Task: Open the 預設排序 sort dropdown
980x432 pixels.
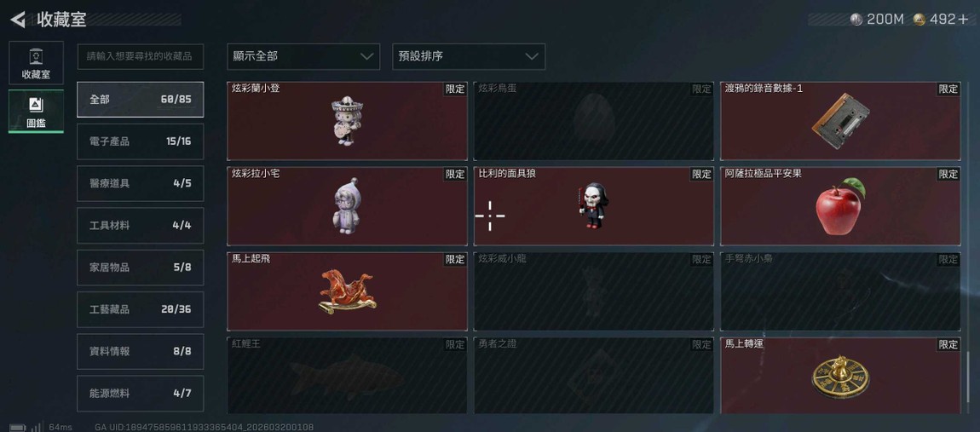Action: [x=469, y=56]
